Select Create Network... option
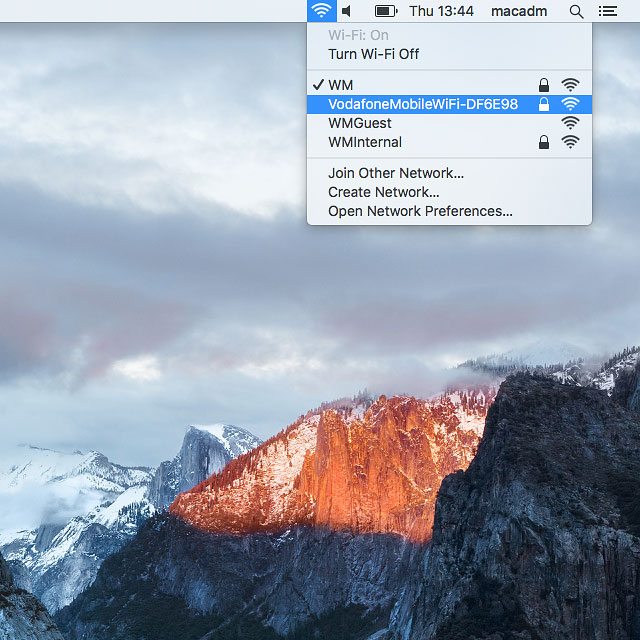Image resolution: width=640 pixels, height=640 pixels. click(384, 192)
